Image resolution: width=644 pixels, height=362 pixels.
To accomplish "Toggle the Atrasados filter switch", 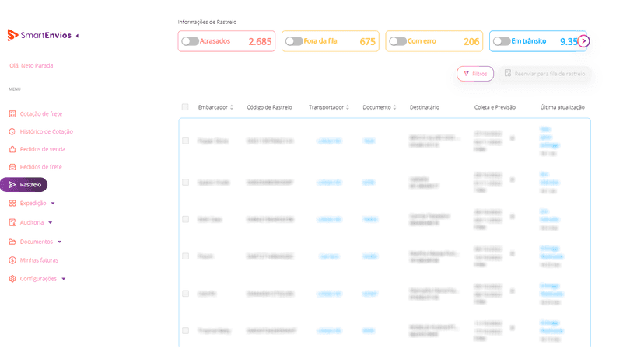I will tap(190, 41).
